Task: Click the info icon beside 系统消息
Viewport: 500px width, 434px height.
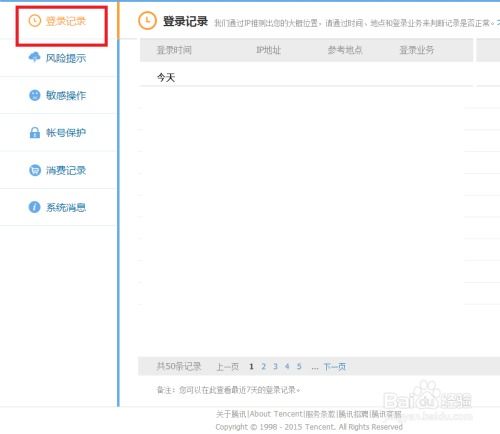Action: (34, 207)
